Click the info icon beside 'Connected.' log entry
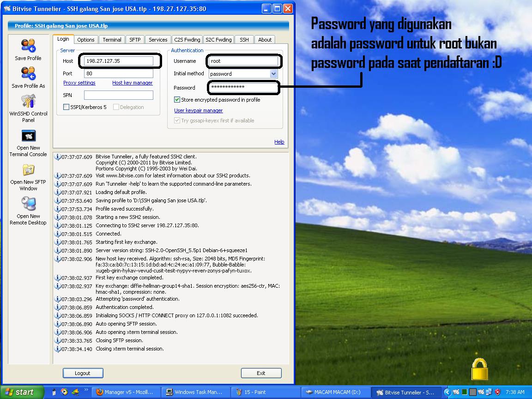 point(58,234)
